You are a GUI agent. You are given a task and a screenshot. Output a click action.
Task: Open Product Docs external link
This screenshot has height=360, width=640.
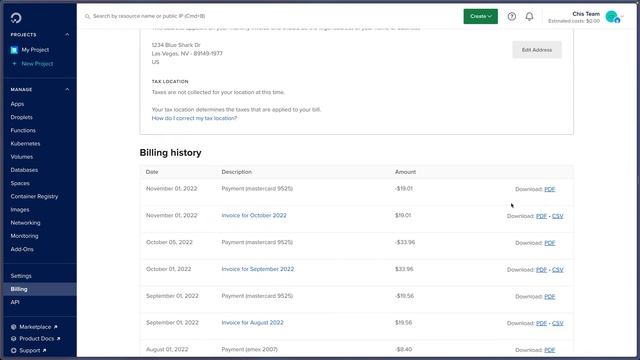[x=40, y=339]
